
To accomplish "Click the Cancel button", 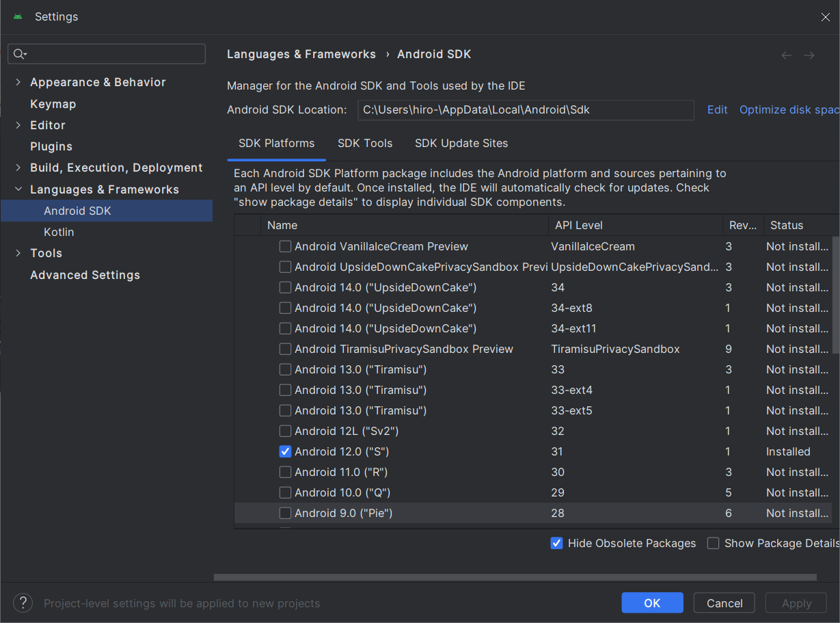I will coord(724,602).
